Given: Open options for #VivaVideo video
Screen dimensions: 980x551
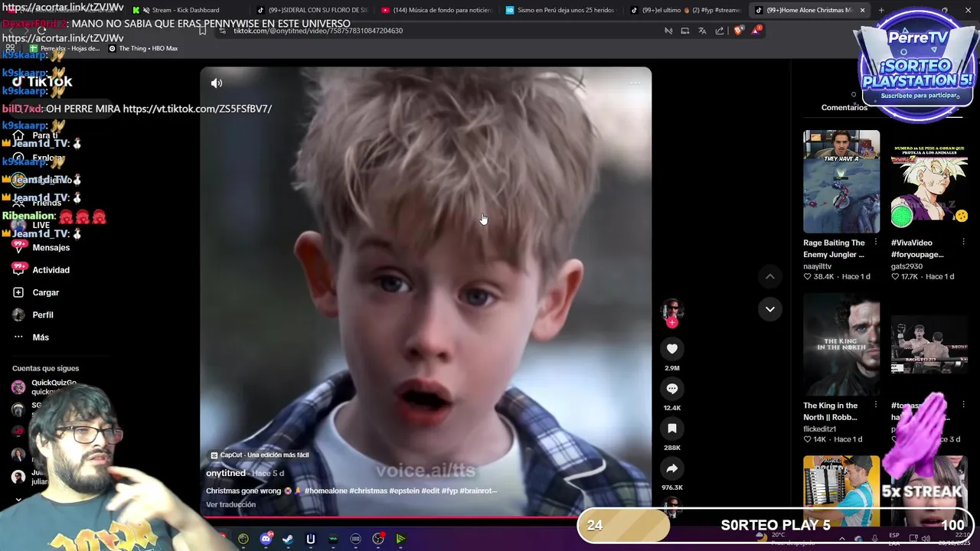Looking at the screenshot, I should coord(963,243).
